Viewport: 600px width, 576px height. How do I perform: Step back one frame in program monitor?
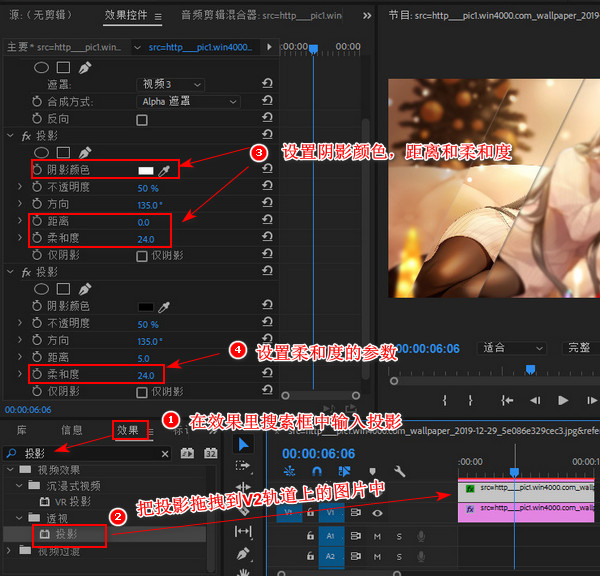(x=535, y=401)
